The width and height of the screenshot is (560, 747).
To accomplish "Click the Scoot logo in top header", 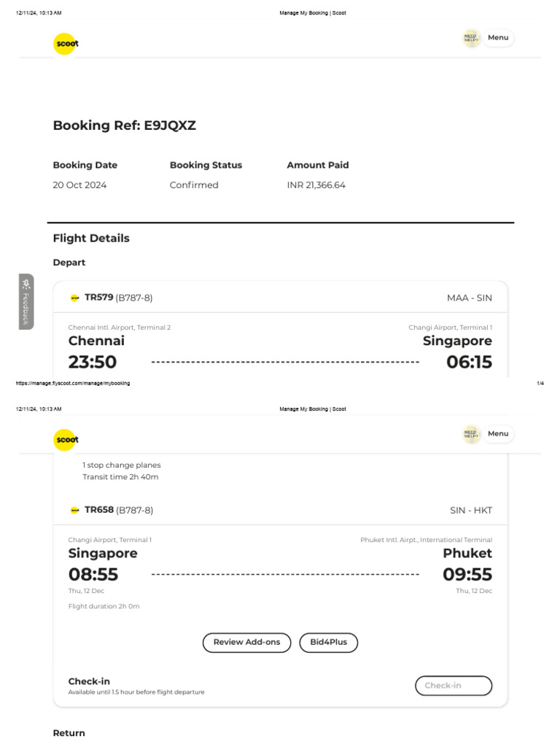I will tap(66, 44).
